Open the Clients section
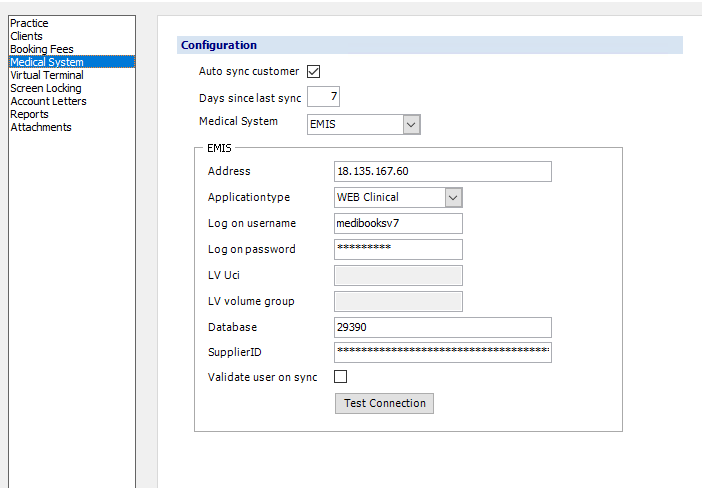The width and height of the screenshot is (702, 488). click(x=26, y=36)
